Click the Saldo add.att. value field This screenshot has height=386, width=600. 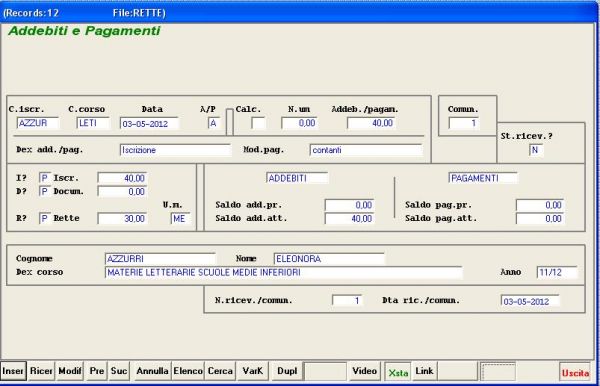(349, 218)
